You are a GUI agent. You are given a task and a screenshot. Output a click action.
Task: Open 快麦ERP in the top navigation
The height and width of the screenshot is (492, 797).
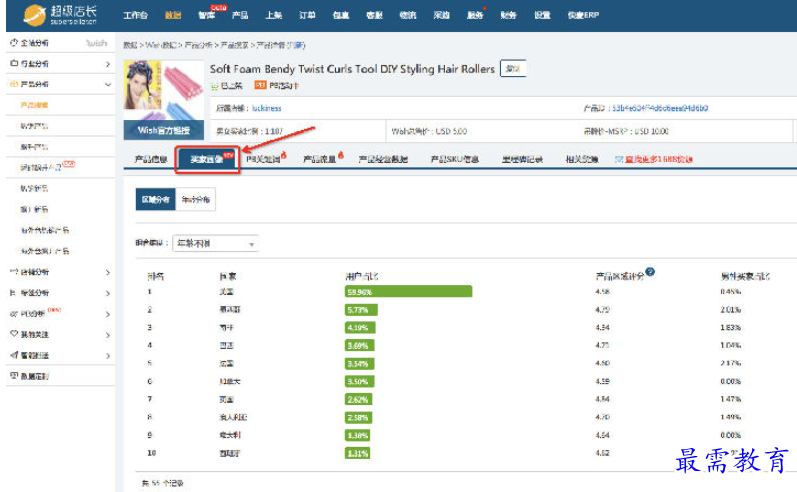coord(583,15)
